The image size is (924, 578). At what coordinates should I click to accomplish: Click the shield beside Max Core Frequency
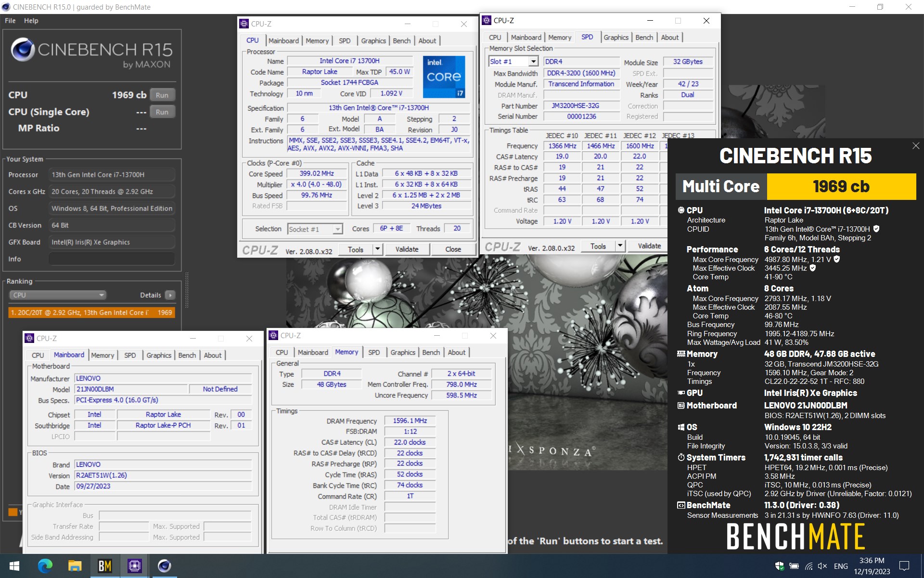pos(837,259)
